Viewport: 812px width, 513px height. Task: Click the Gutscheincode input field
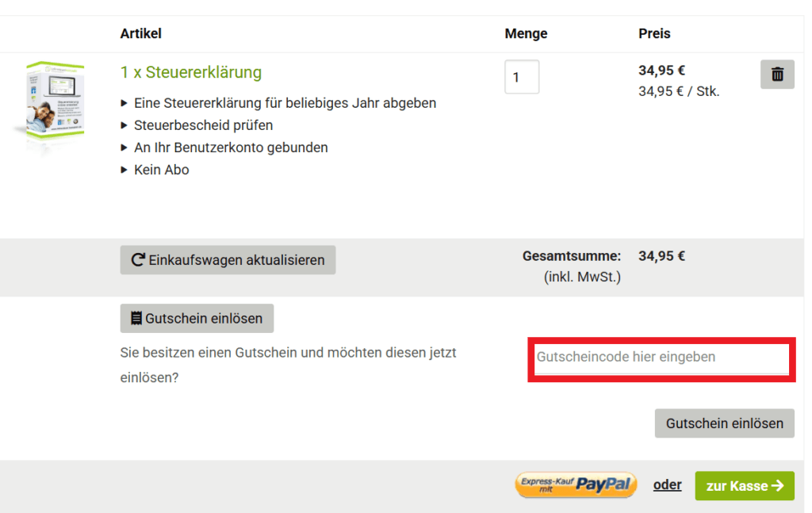(x=661, y=358)
